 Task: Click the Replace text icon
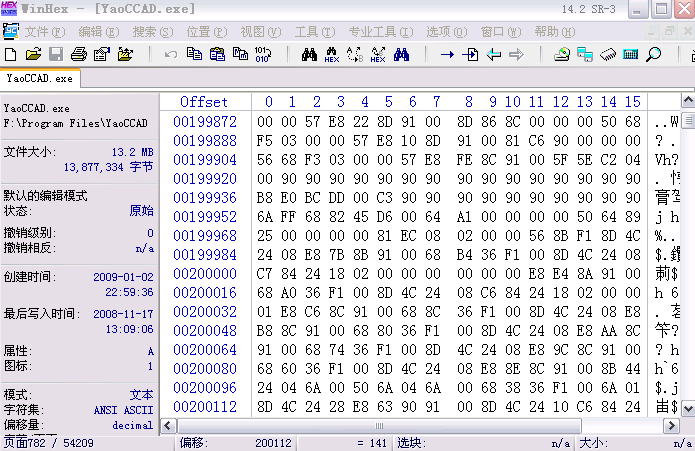[355, 54]
